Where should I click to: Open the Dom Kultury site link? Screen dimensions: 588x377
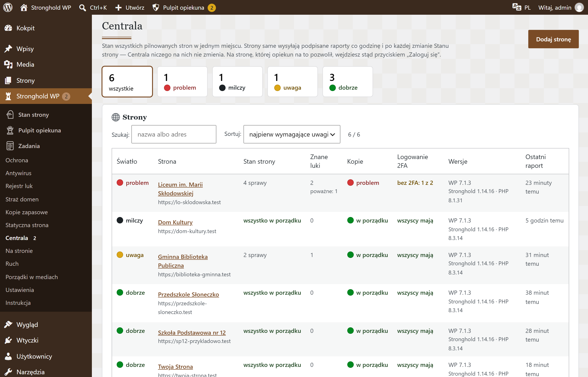(x=175, y=222)
